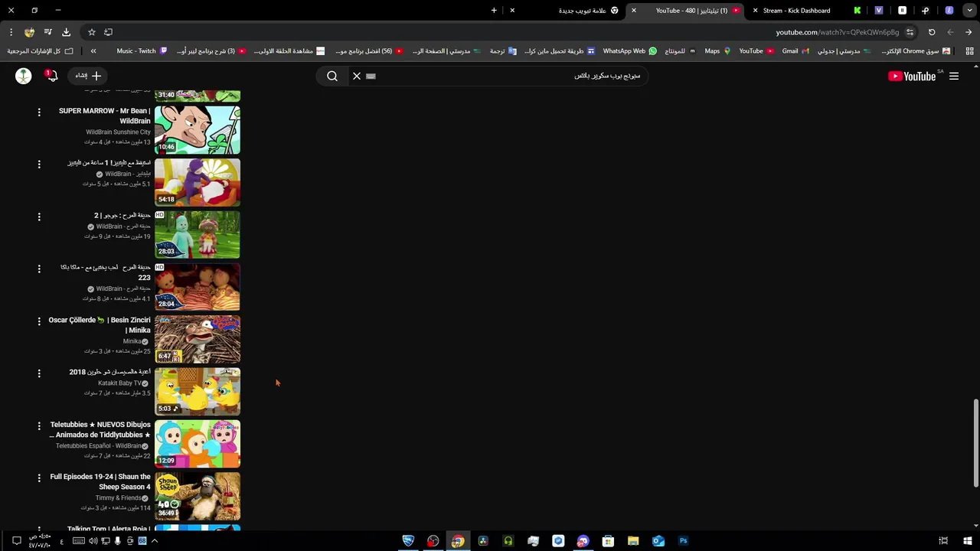
Task: Click the address bar URL youtube.com/watch
Action: click(x=838, y=32)
